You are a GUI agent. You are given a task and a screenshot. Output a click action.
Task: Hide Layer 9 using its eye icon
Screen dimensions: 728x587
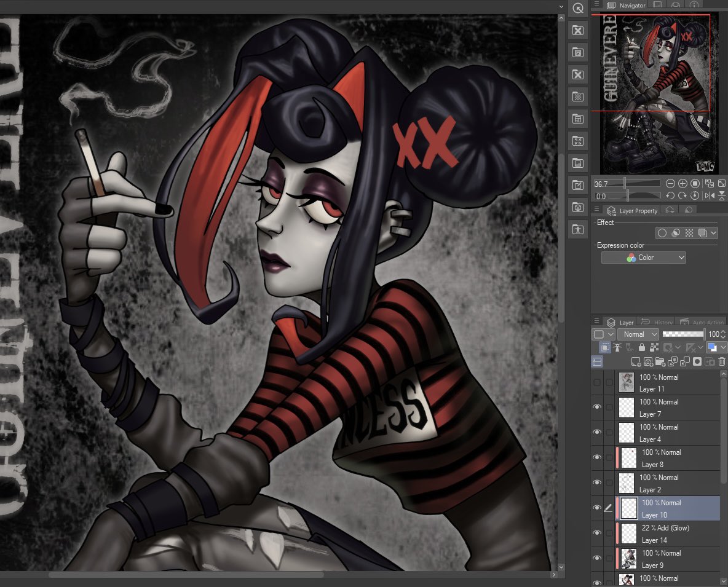pyautogui.click(x=597, y=557)
